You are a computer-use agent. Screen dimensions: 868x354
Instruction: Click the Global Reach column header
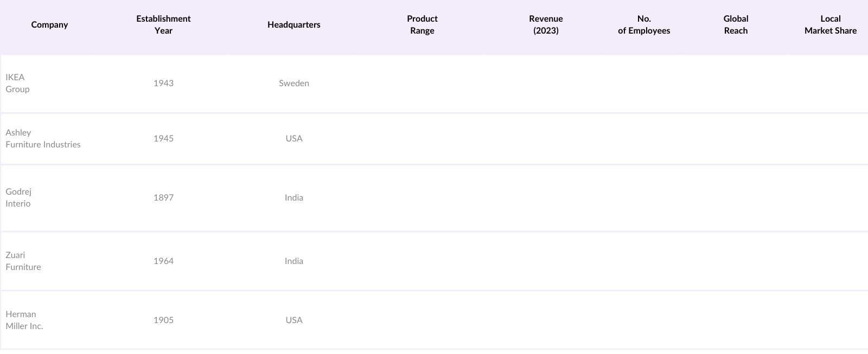(736, 25)
